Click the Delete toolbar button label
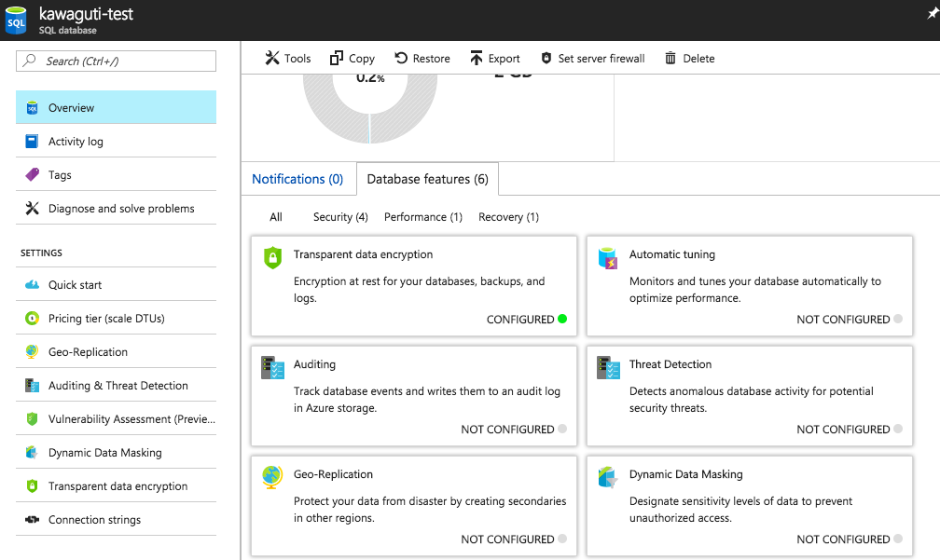 click(x=698, y=58)
